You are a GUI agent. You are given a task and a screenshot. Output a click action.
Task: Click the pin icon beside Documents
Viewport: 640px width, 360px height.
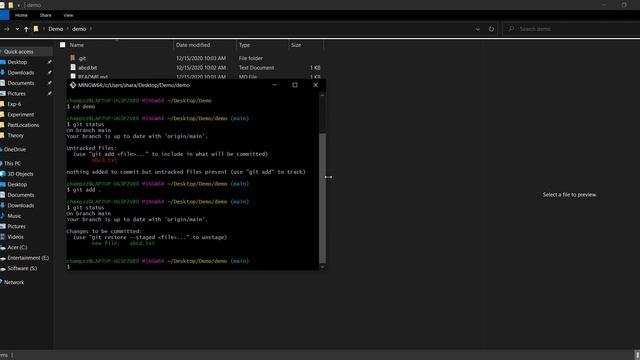click(49, 83)
